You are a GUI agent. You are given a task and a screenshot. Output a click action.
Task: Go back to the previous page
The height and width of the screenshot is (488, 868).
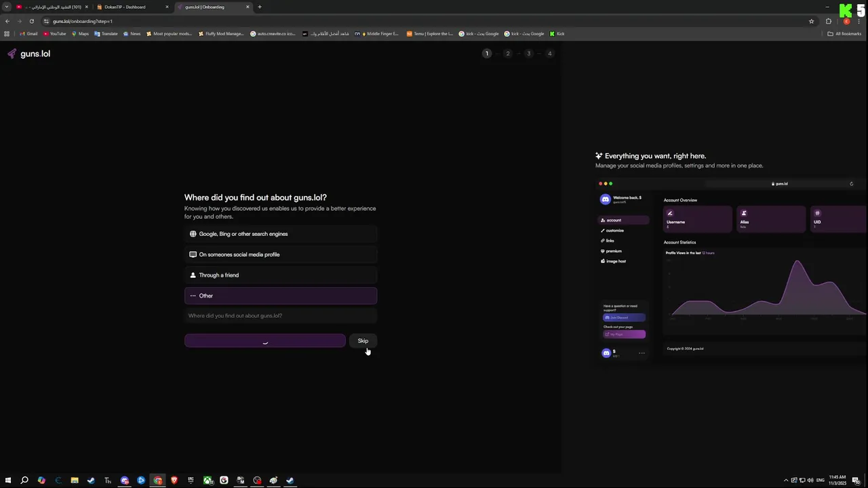[7, 21]
